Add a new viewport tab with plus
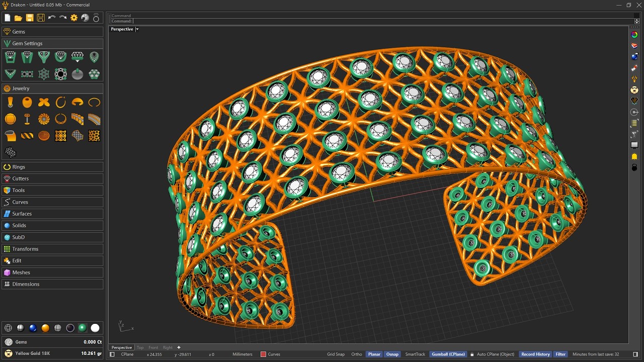Viewport: 644px width, 362px height. pyautogui.click(x=179, y=347)
